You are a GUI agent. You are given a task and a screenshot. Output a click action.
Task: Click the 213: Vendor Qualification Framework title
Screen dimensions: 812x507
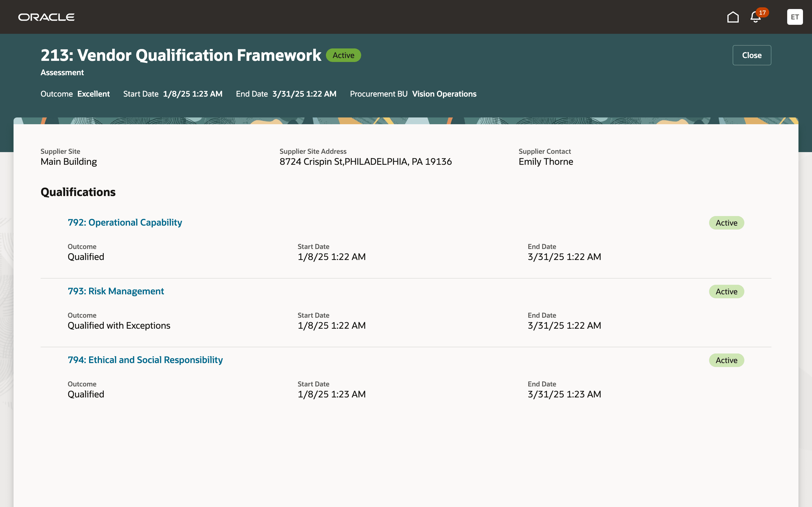[181, 55]
